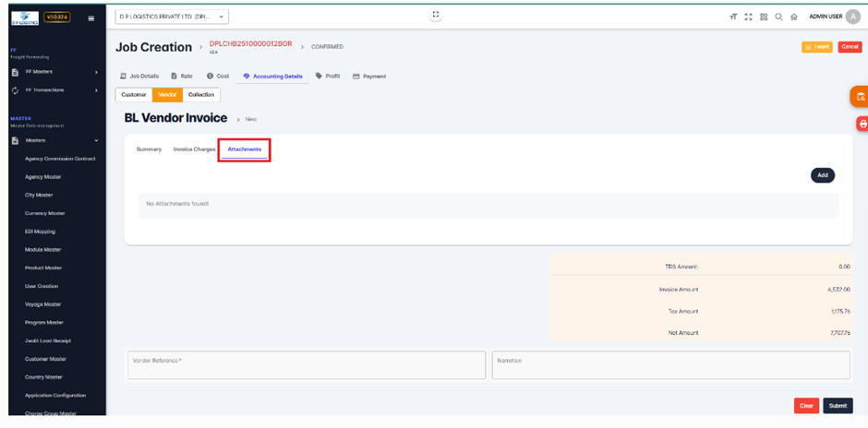Enter fullscreen mode via header icon

click(x=748, y=17)
